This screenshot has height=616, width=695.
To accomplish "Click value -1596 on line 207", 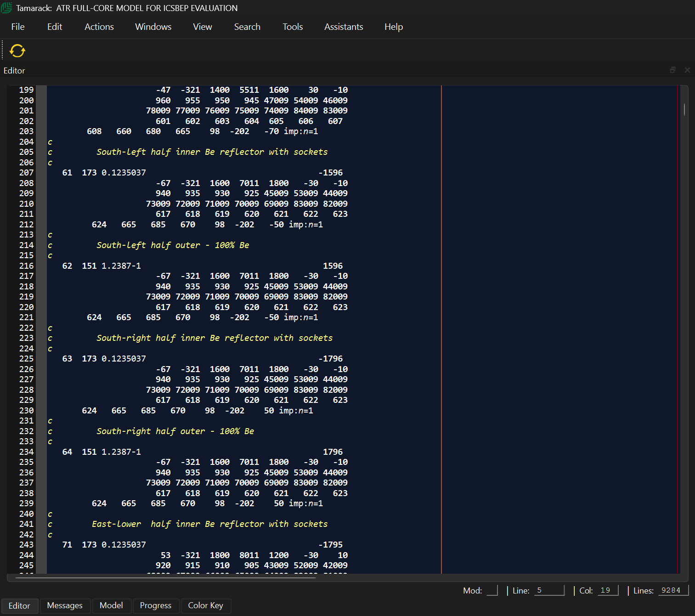I will [330, 173].
